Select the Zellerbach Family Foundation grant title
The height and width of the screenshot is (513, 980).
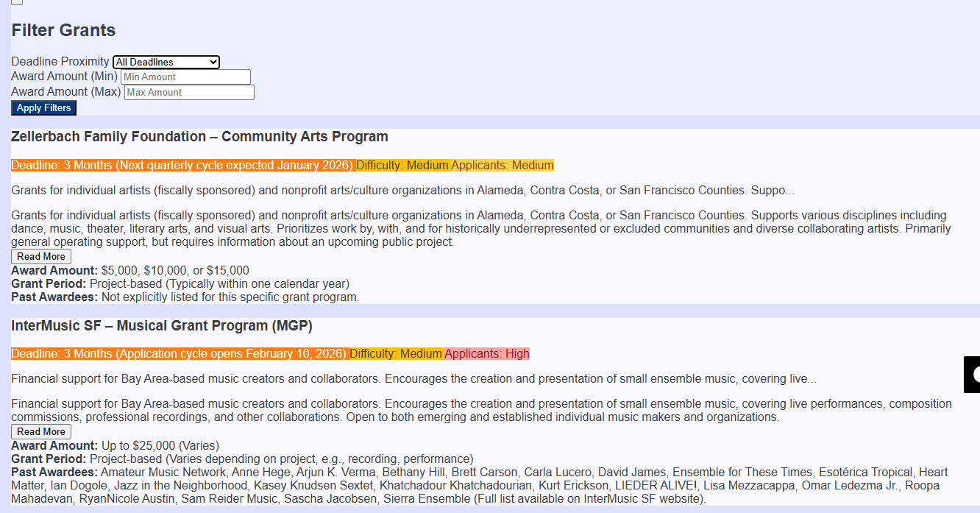(199, 136)
